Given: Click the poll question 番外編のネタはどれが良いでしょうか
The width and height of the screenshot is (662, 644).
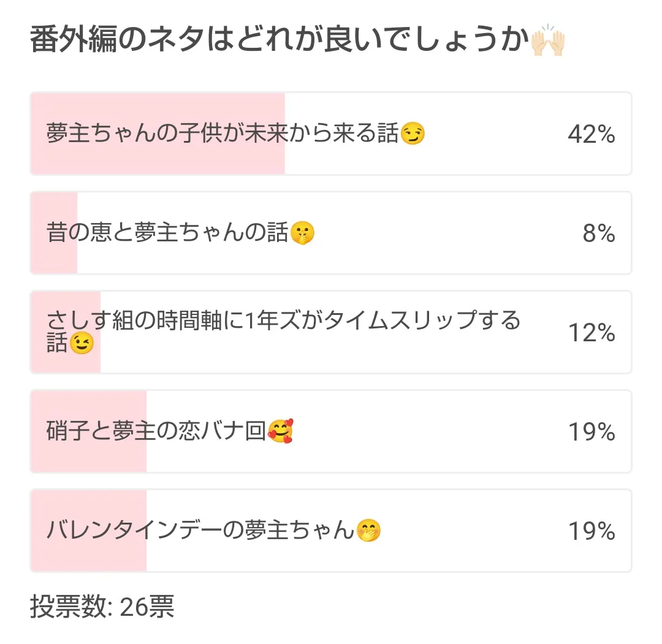Looking at the screenshot, I should coord(279,42).
